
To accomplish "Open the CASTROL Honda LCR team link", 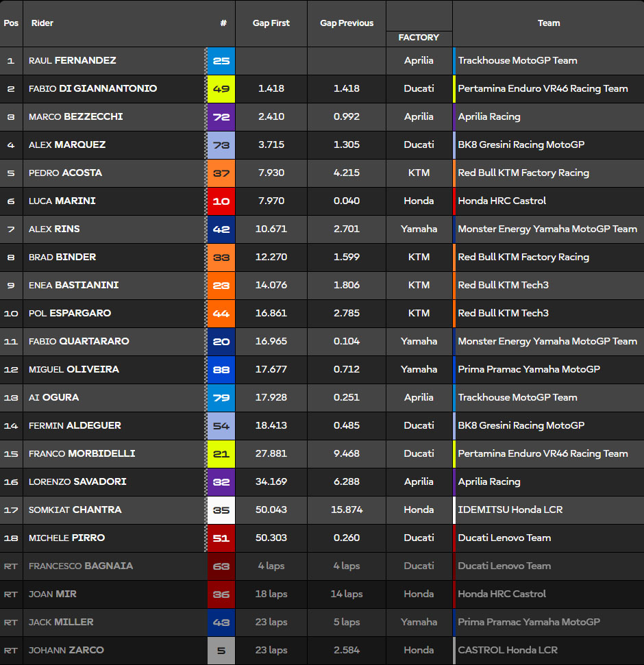I will [x=508, y=651].
